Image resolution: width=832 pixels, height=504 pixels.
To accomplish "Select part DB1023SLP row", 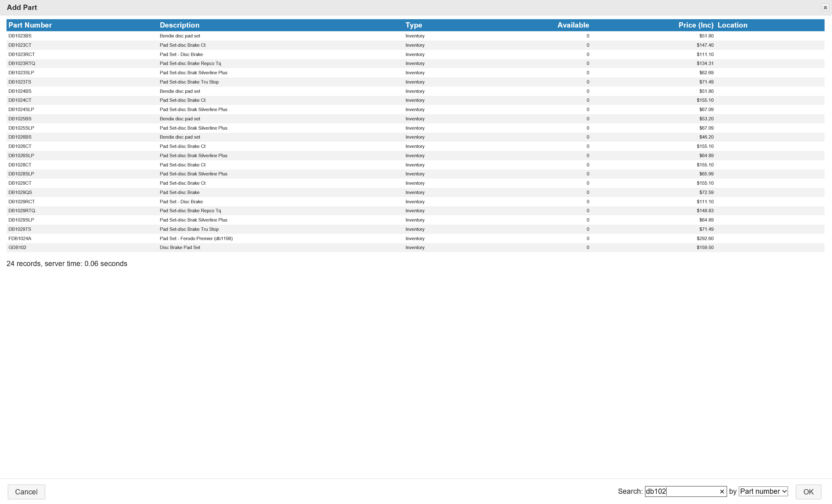I will (x=415, y=72).
